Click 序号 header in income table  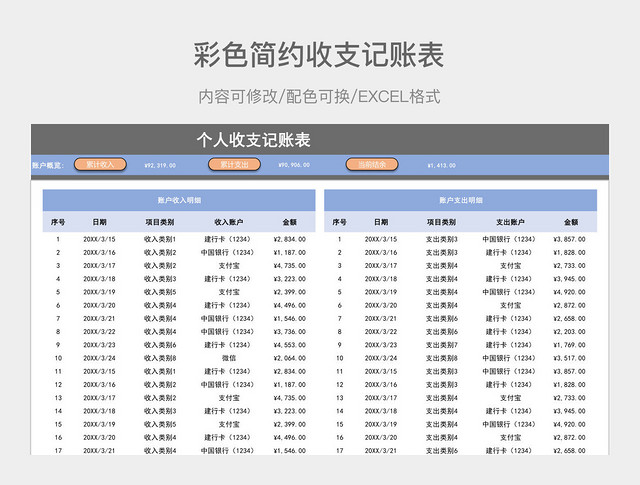coord(58,222)
